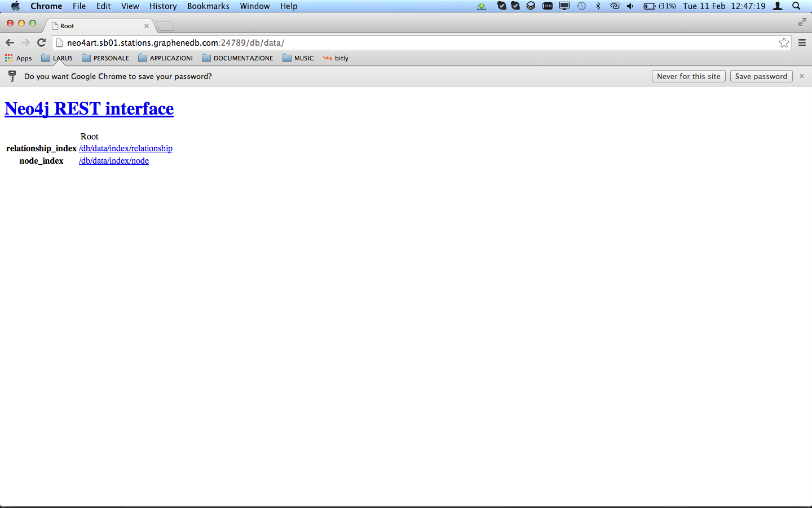Open the Help menu
812x508 pixels.
[x=289, y=6]
